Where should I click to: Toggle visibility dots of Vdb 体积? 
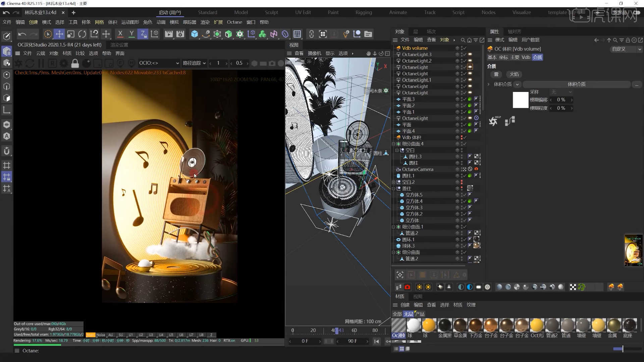[462, 137]
